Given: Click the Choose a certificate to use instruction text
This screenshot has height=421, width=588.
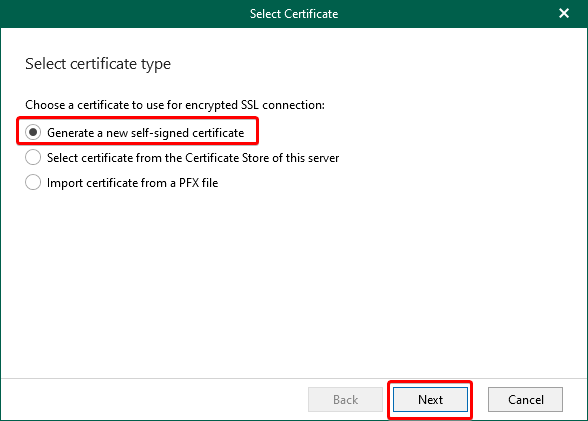Looking at the screenshot, I should point(175,105).
